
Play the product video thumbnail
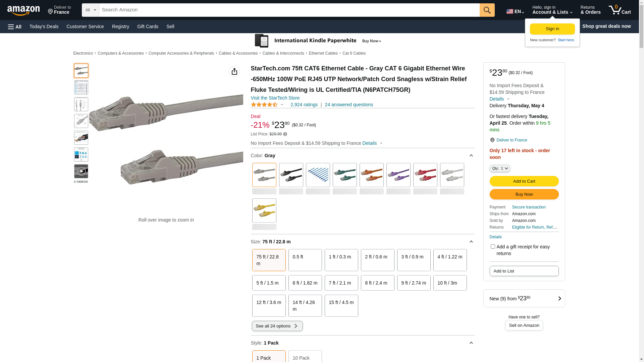(81, 171)
